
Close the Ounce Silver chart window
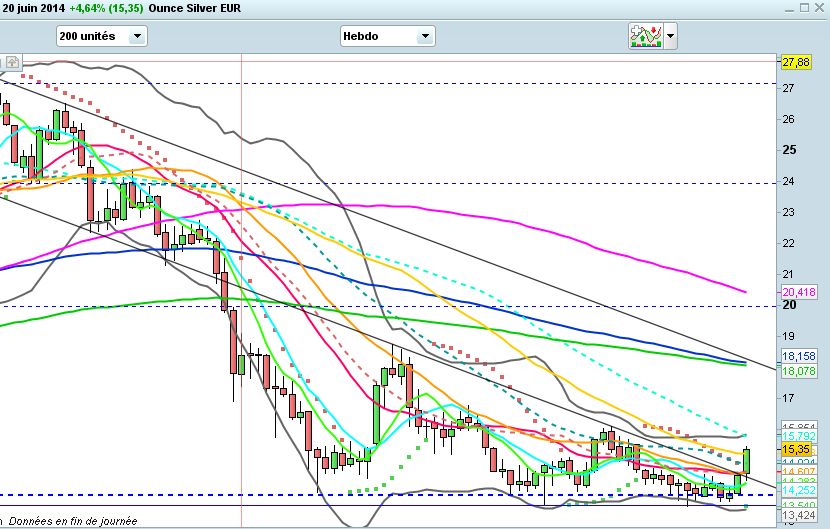click(x=820, y=7)
